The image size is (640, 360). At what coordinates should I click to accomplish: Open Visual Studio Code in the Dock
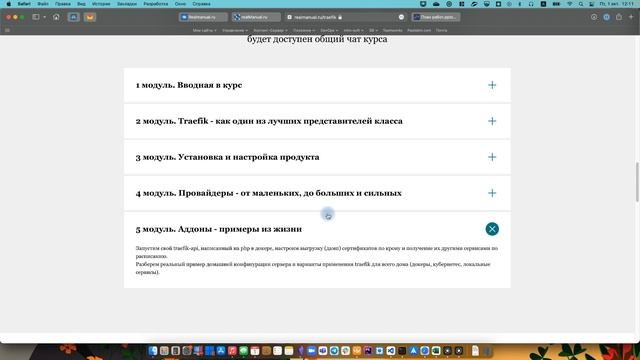391,351
